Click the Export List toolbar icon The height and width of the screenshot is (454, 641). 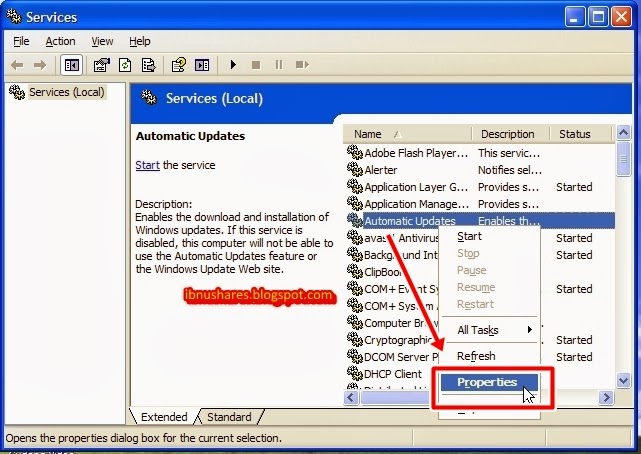[x=148, y=65]
